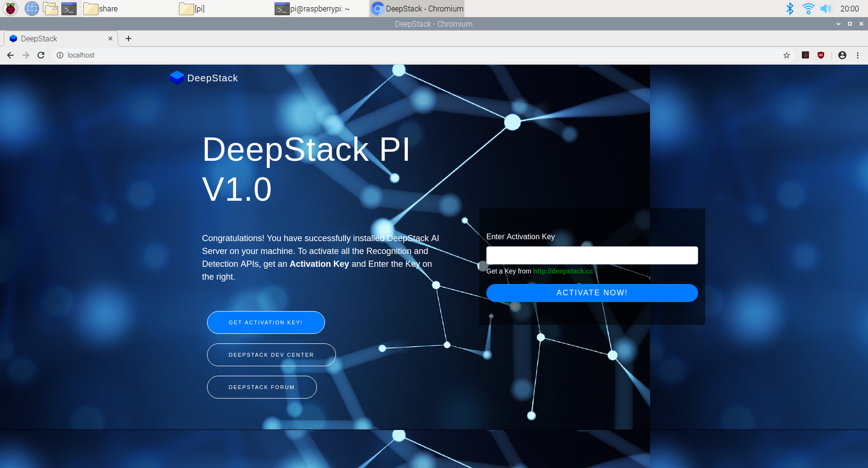This screenshot has height=468, width=868.
Task: Toggle bookmark star for this page
Action: (786, 55)
